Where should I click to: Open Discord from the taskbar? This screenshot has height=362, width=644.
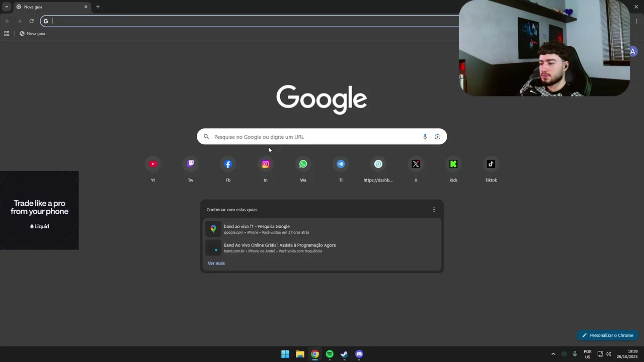point(359,354)
